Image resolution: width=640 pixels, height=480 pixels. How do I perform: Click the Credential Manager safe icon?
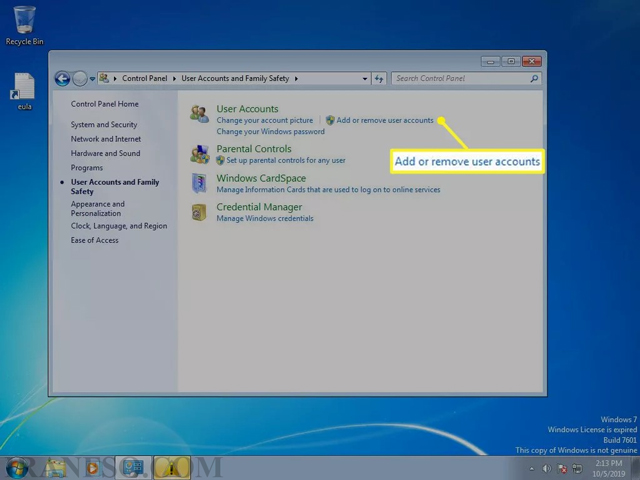coord(199,212)
